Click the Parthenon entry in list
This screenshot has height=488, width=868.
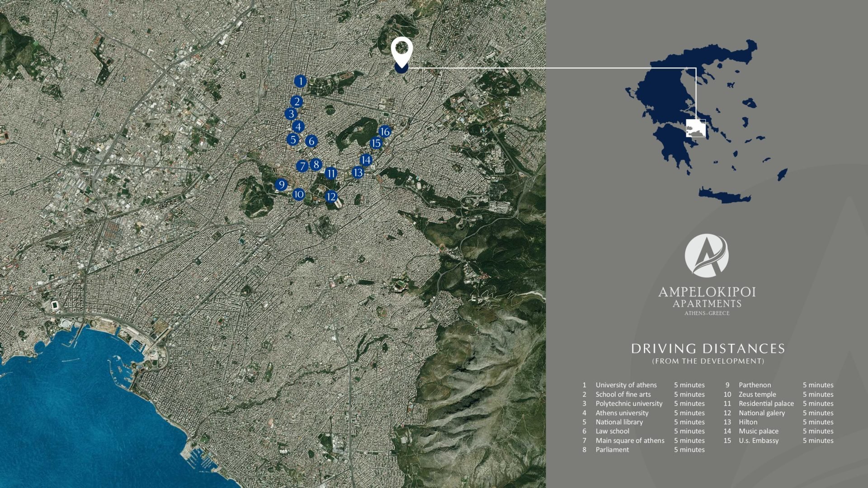click(755, 385)
